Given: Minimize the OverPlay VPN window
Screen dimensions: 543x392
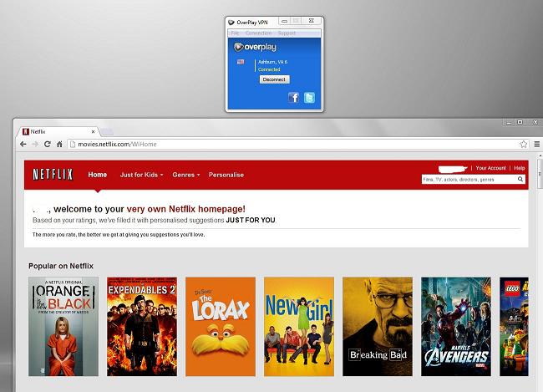Looking at the screenshot, I should pyautogui.click(x=284, y=21).
